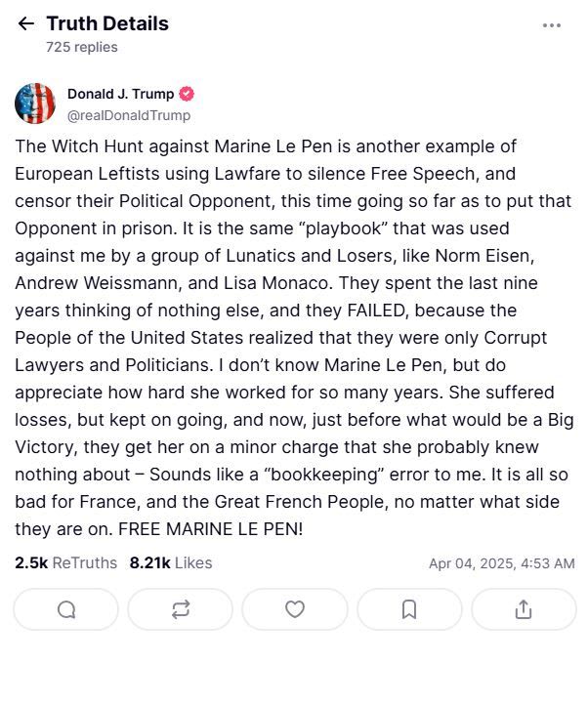
Task: Click the 725 replies count
Action: 81,46
